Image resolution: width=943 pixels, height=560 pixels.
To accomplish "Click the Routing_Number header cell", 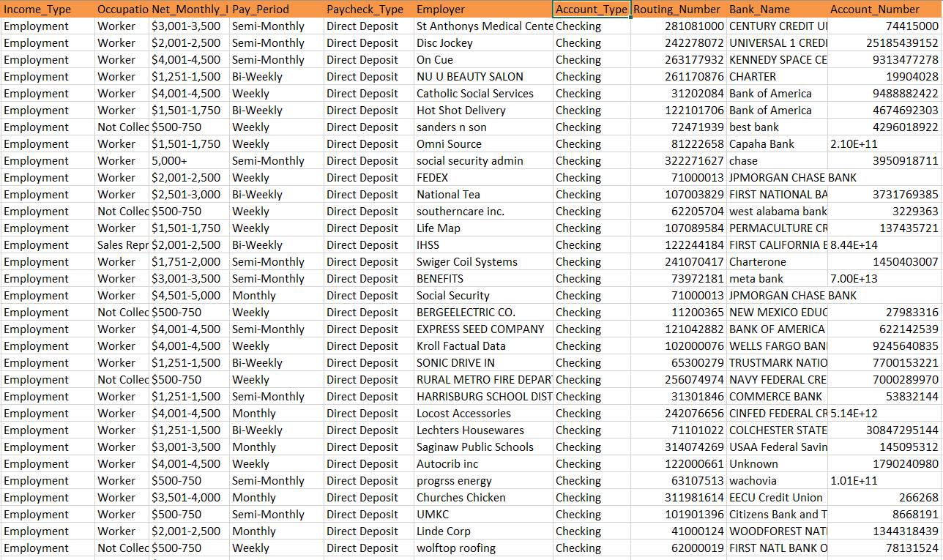I will pos(677,10).
